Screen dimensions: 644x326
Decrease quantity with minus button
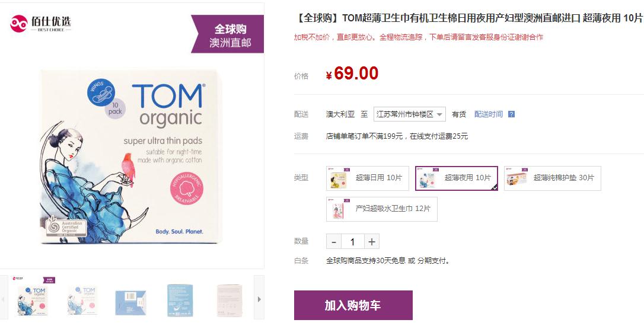coord(334,242)
